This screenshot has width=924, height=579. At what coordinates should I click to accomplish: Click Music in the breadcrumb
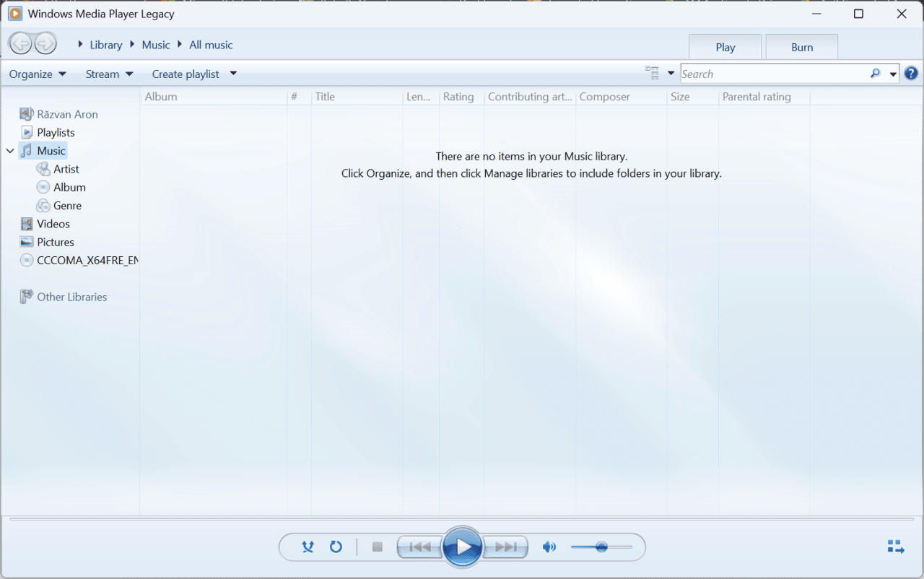coord(156,45)
